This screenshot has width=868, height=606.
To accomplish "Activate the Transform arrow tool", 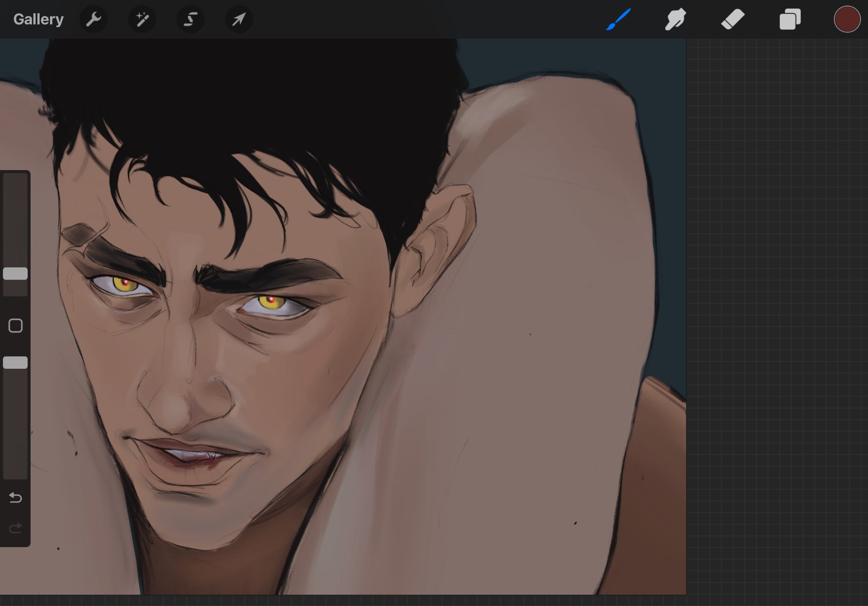I will (239, 19).
